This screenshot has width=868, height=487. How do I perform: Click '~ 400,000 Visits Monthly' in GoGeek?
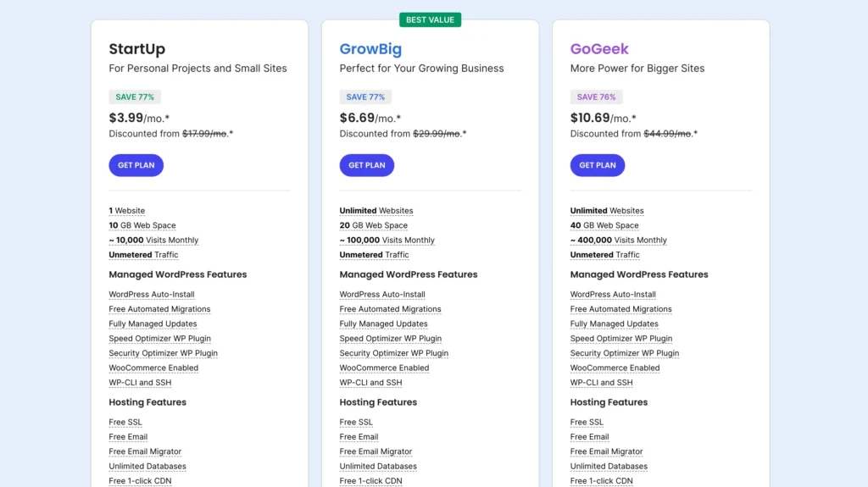(618, 241)
